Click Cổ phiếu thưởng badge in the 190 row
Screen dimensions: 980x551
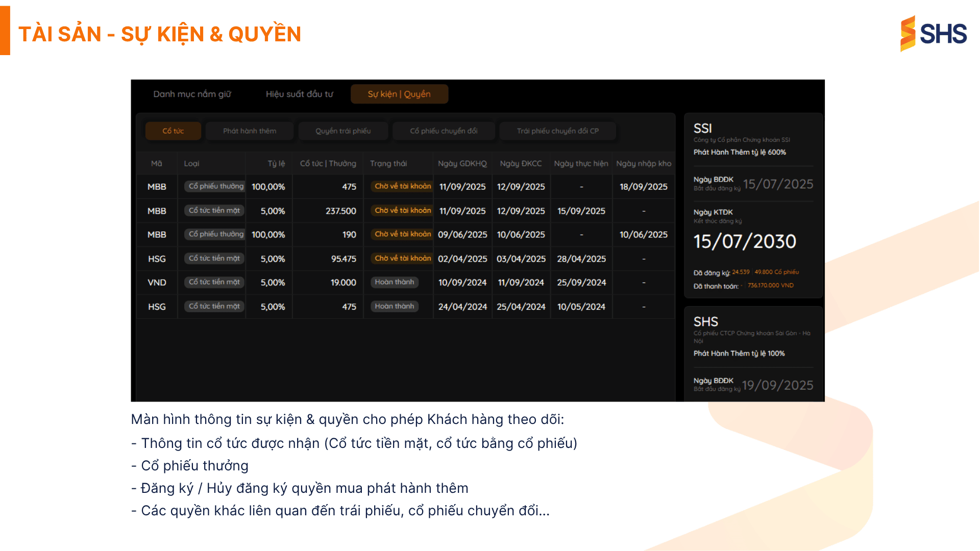point(215,234)
